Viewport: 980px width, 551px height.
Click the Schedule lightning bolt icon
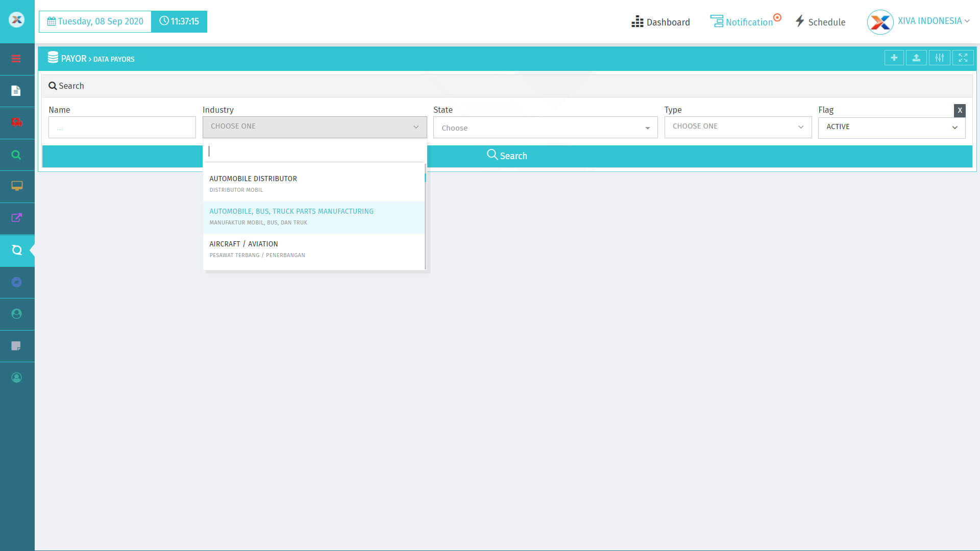800,21
